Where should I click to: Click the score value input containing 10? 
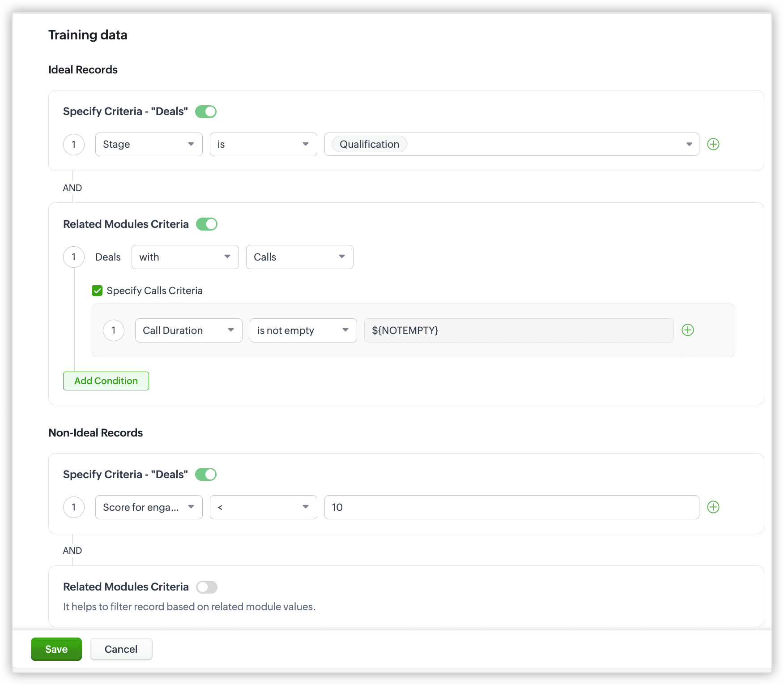(x=511, y=507)
